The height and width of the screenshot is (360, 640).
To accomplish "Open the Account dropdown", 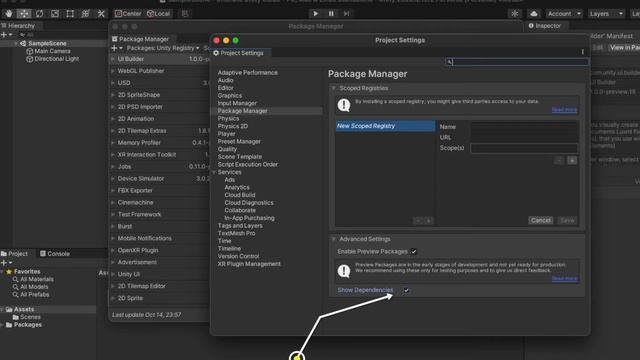I will (564, 13).
